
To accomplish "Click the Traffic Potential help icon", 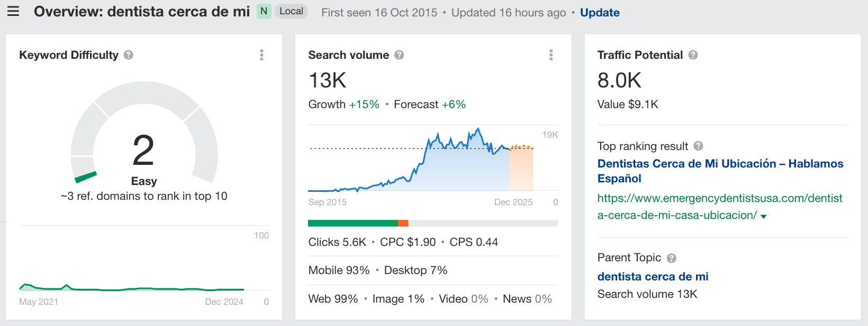I will click(x=693, y=55).
